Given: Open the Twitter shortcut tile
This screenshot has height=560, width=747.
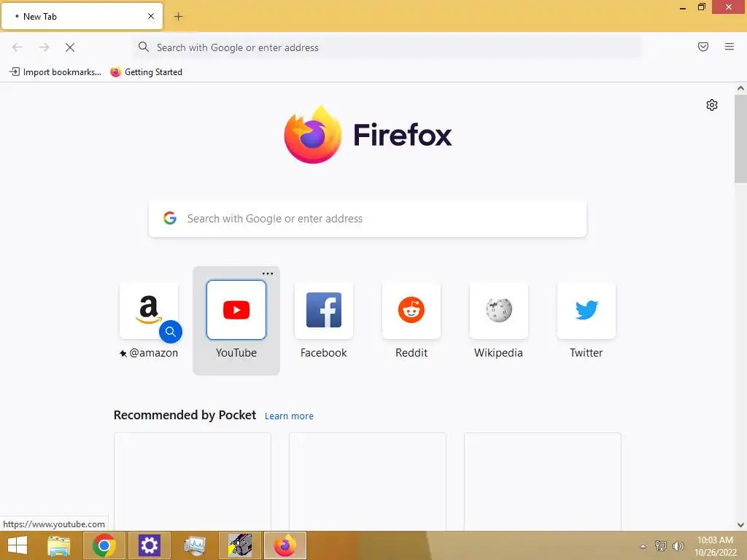Looking at the screenshot, I should (586, 310).
